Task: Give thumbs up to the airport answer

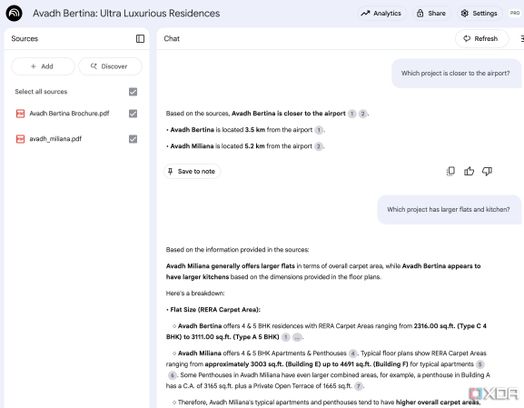Action: (x=469, y=171)
